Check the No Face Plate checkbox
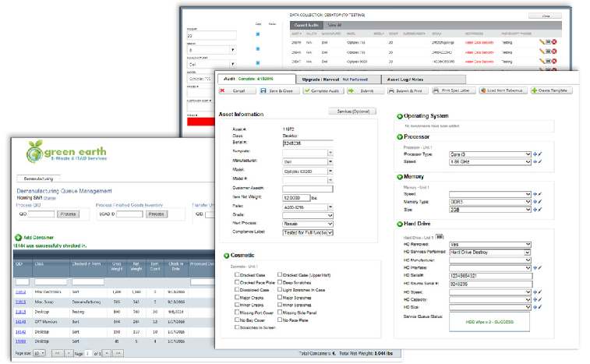590x364 pixels. (x=280, y=320)
